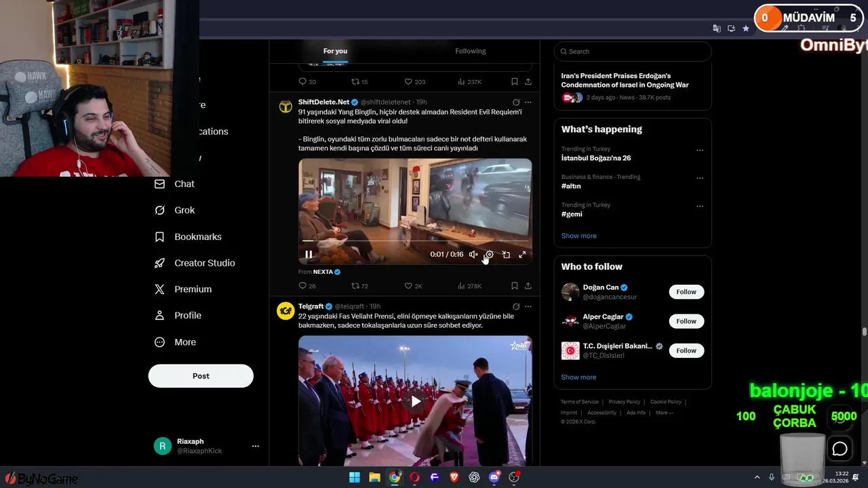Open trending hashtag #gemi

click(572, 214)
